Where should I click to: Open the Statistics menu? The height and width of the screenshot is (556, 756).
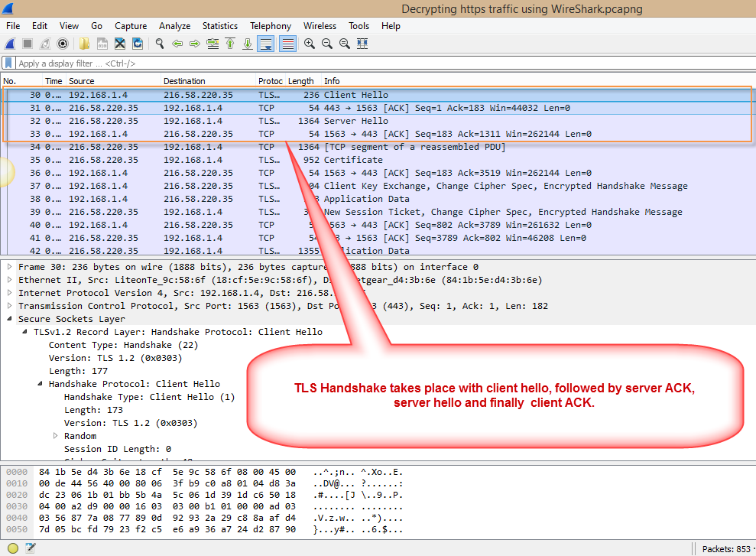pos(220,26)
